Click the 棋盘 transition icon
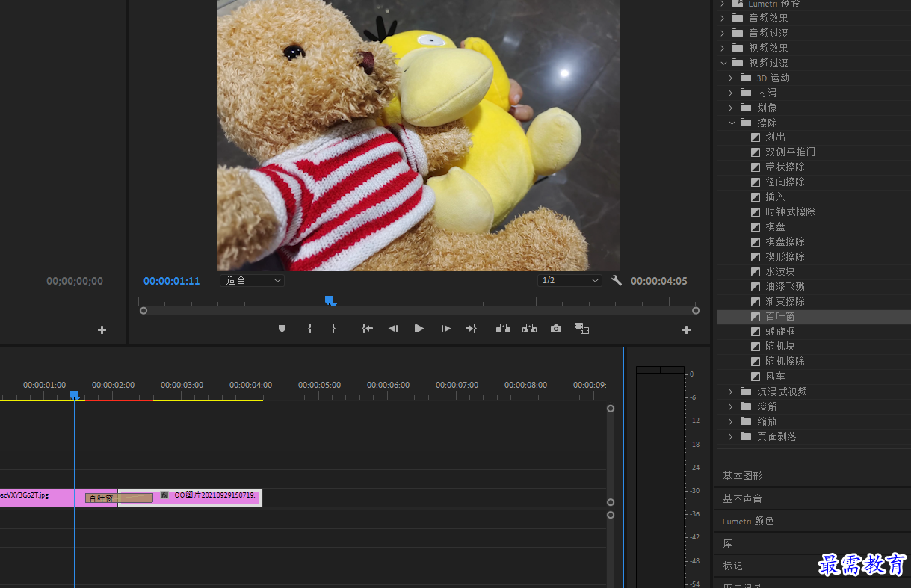The image size is (911, 588). pyautogui.click(x=756, y=227)
